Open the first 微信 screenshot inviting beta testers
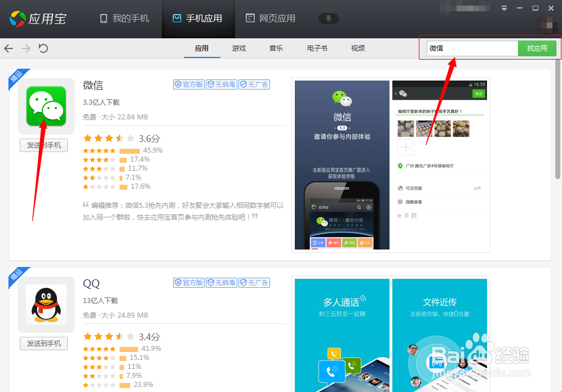This screenshot has height=392, width=562. (342, 164)
